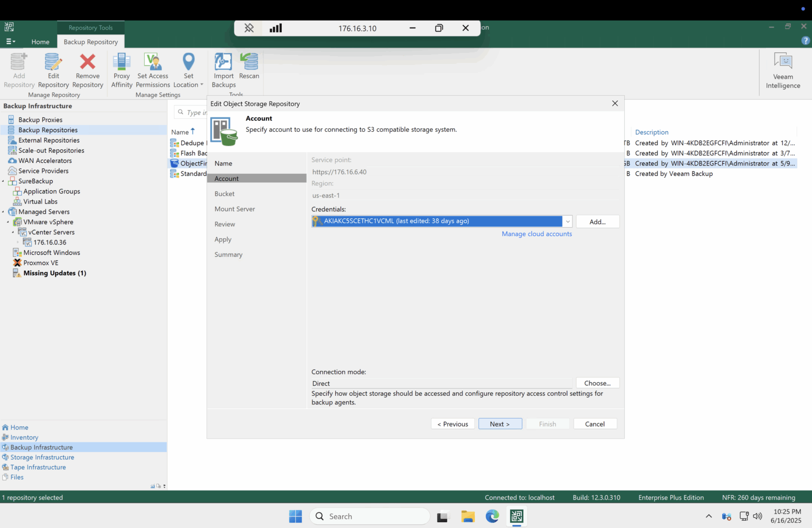Open Veeam Intelligence panel

tap(783, 71)
